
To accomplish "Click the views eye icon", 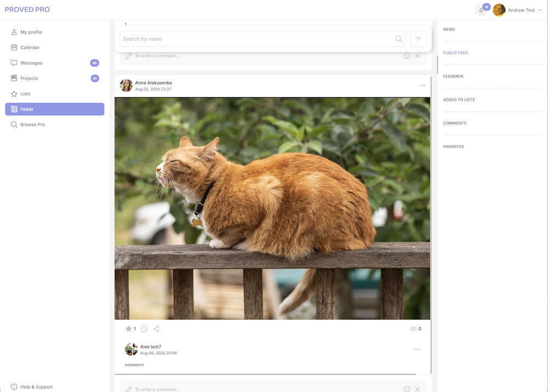I will tap(413, 329).
